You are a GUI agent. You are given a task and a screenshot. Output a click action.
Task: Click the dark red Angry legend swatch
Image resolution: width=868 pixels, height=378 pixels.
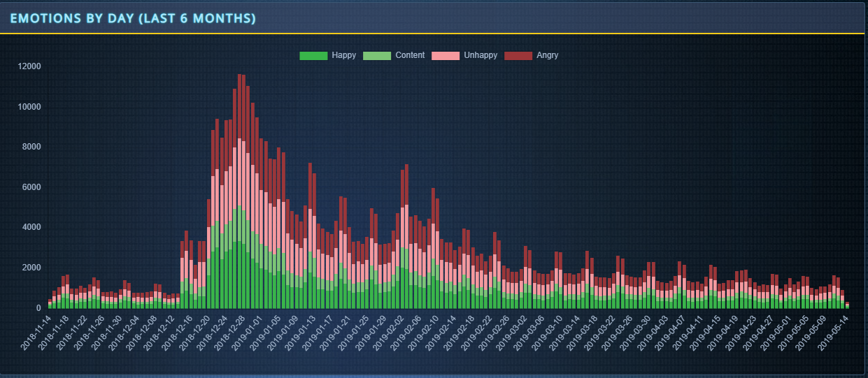coord(518,56)
